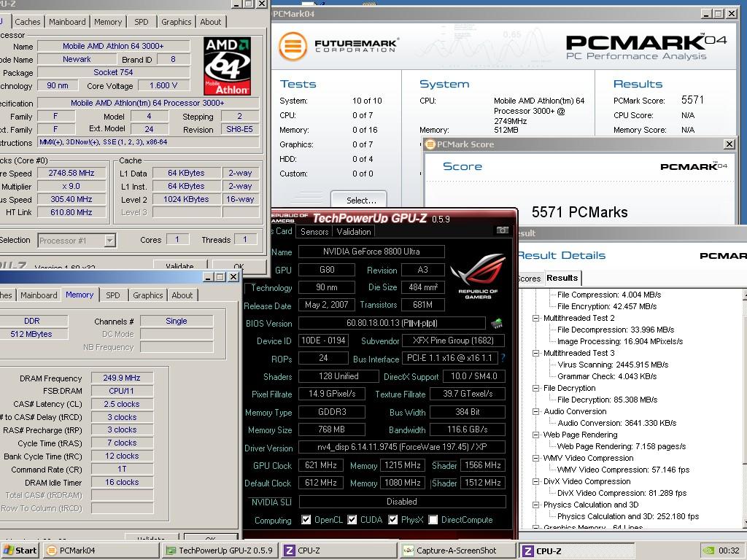
Task: Click the Channels # Single value in CPU-Z
Action: click(x=177, y=321)
